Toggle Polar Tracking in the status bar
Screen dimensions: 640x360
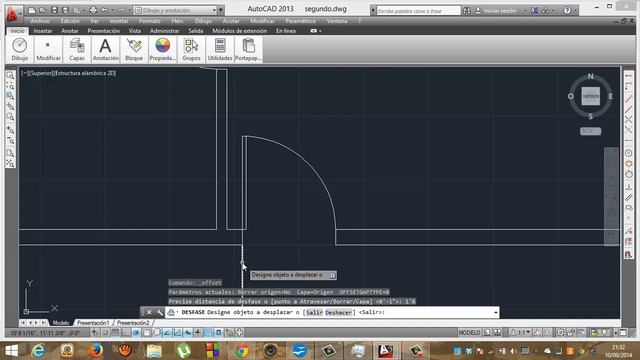click(136, 333)
